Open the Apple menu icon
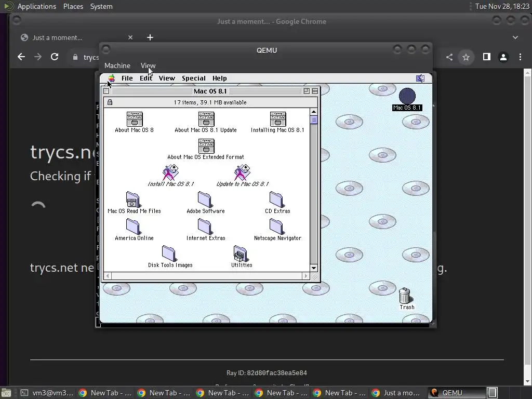Viewport: 532px width, 399px height. [111, 78]
